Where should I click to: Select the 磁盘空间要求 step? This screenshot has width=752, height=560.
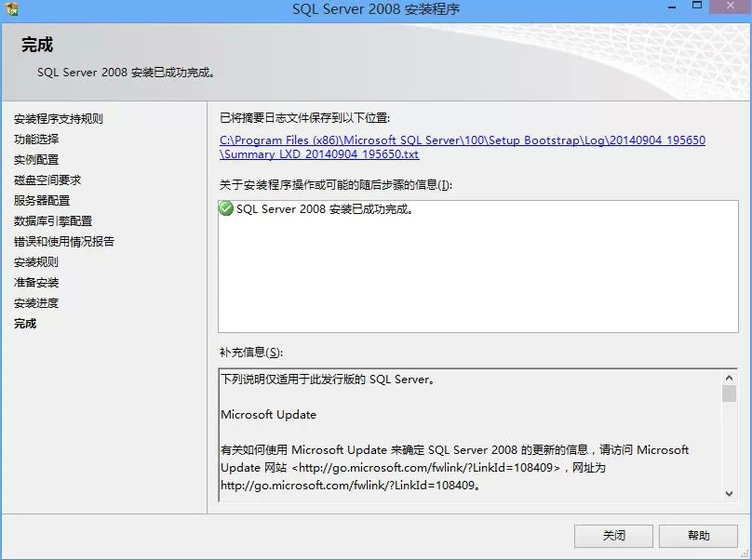click(x=47, y=180)
